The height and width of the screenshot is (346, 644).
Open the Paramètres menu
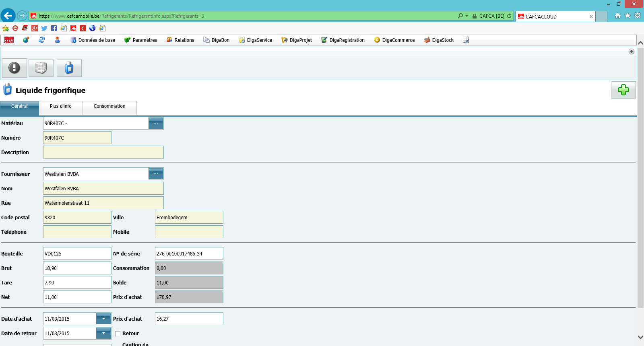(x=140, y=40)
